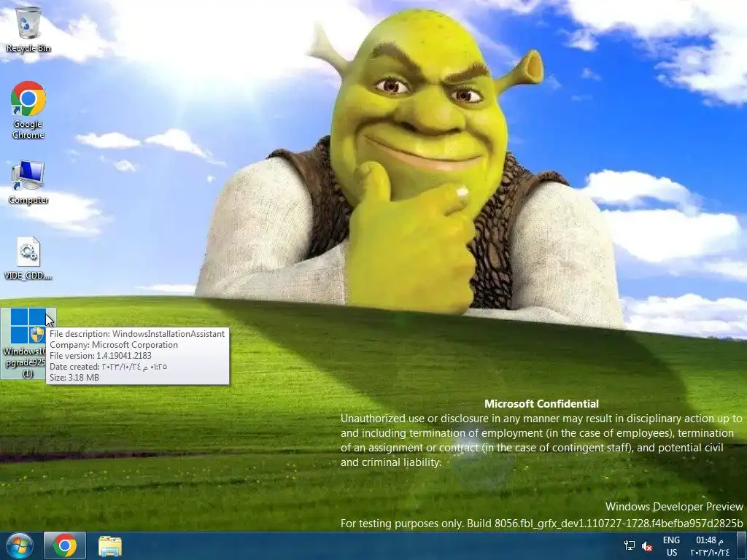The width and height of the screenshot is (747, 560).
Task: Open the Start menu orb
Action: pos(20,545)
